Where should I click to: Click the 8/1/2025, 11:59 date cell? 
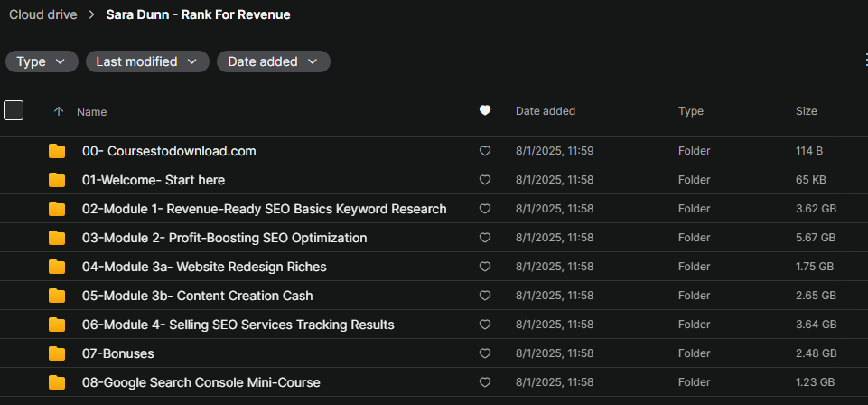coord(555,151)
